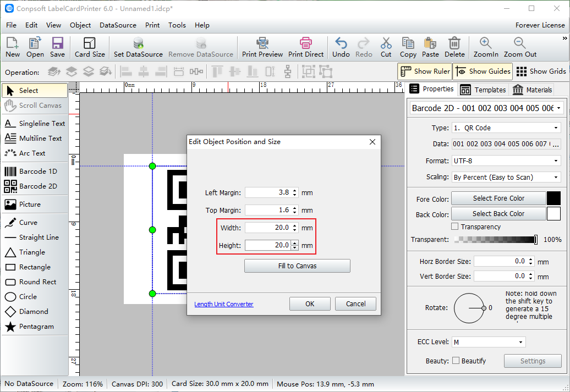Open a file with the Open icon

(35, 47)
